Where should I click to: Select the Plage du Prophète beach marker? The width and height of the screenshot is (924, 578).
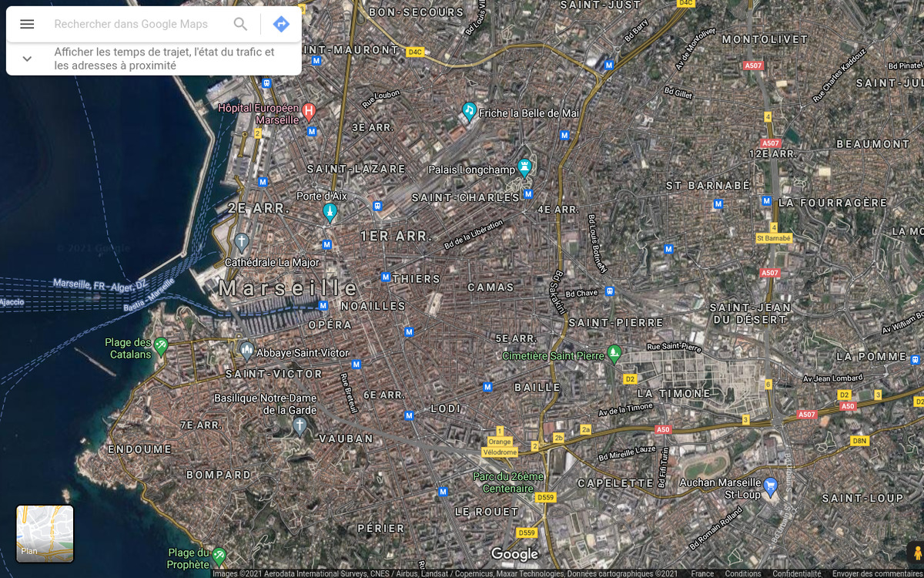219,555
